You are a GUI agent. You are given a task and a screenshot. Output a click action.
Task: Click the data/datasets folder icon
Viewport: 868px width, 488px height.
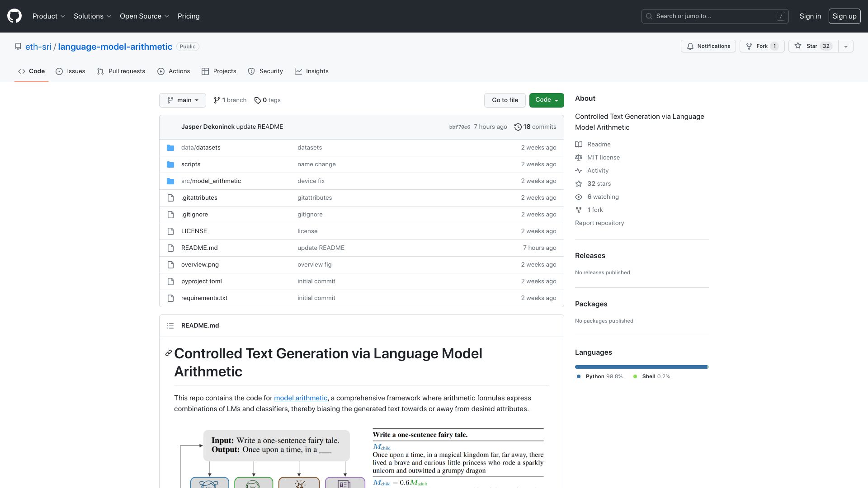coord(170,148)
